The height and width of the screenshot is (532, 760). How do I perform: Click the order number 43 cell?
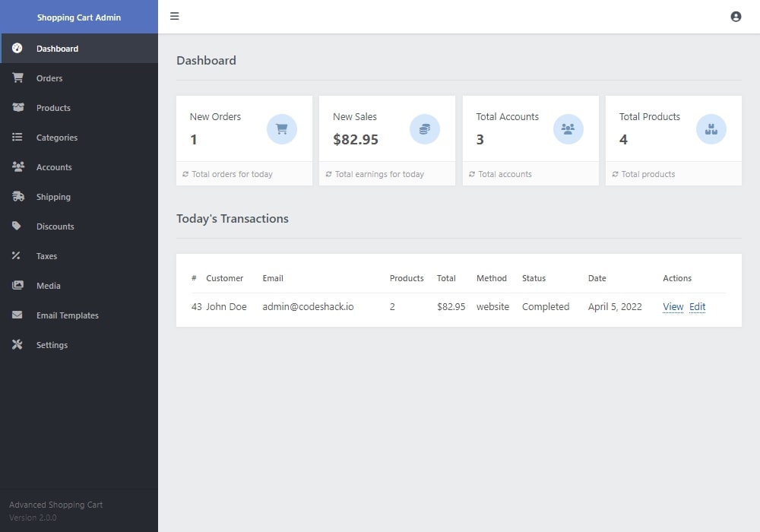pos(196,307)
